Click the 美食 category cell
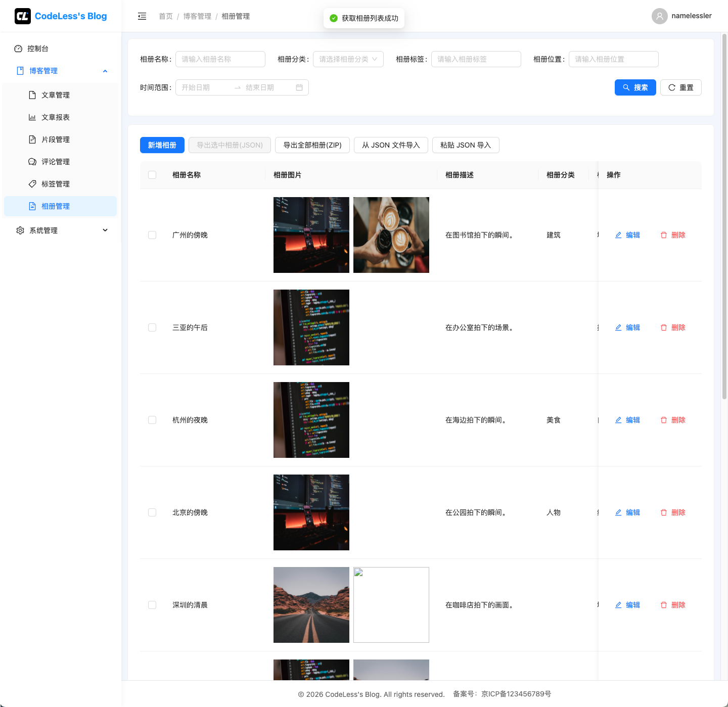 (x=554, y=420)
